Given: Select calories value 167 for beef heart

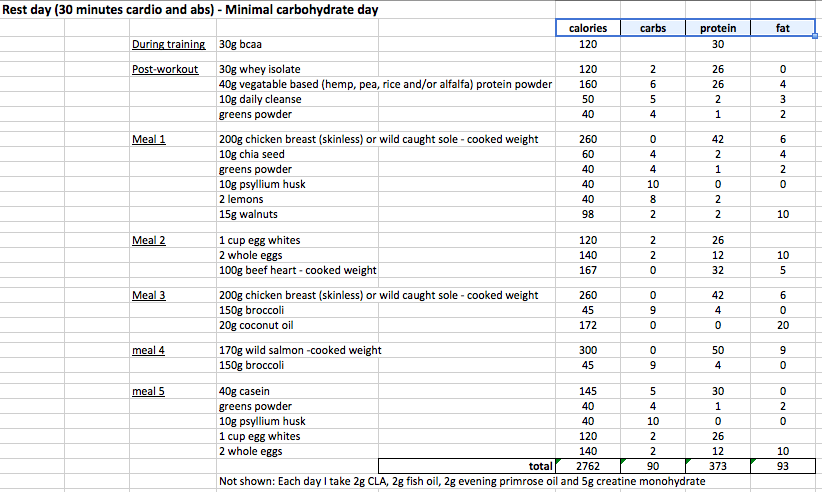Looking at the screenshot, I should pos(588,270).
